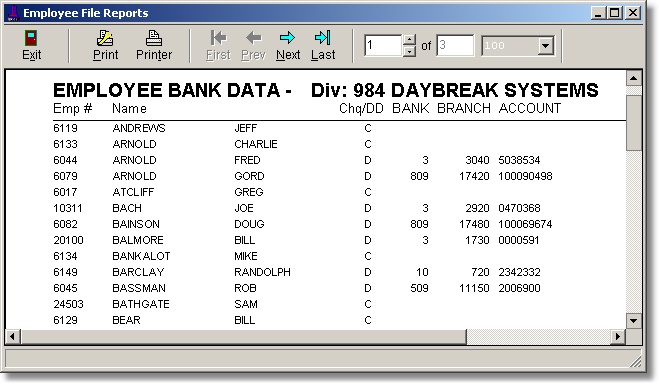
Task: Click bank number 509
Action: point(419,288)
